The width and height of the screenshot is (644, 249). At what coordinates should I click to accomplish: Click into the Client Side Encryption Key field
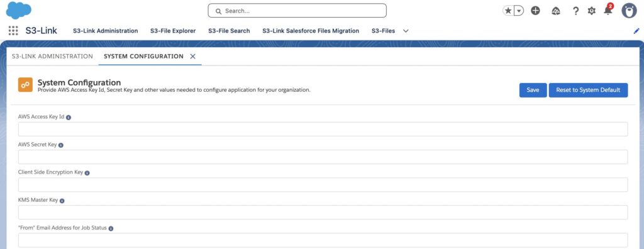click(323, 184)
